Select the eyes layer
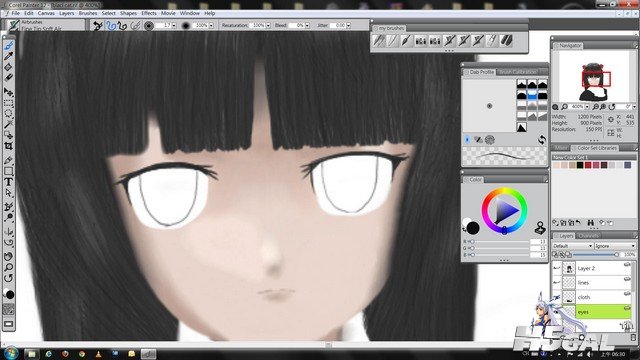Viewport: 640px width, 360px height. pyautogui.click(x=603, y=312)
